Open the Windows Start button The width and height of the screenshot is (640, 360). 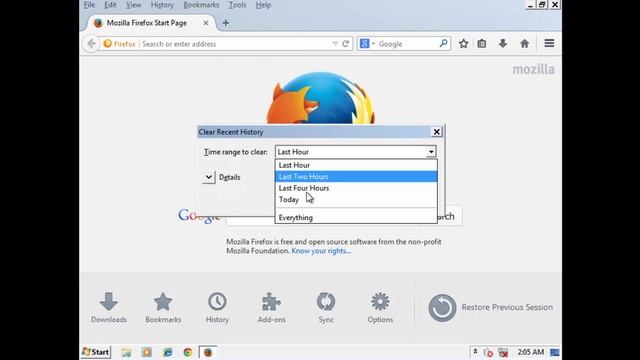[x=96, y=352]
